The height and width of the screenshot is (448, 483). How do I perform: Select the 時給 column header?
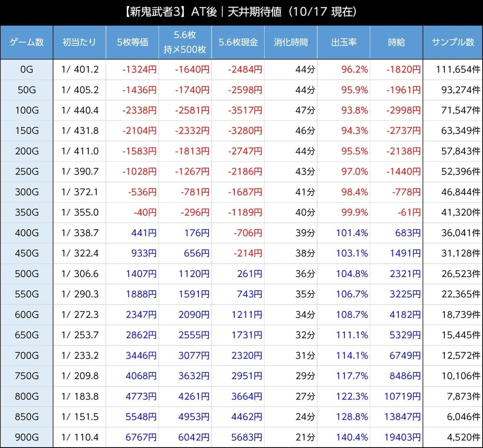[396, 42]
